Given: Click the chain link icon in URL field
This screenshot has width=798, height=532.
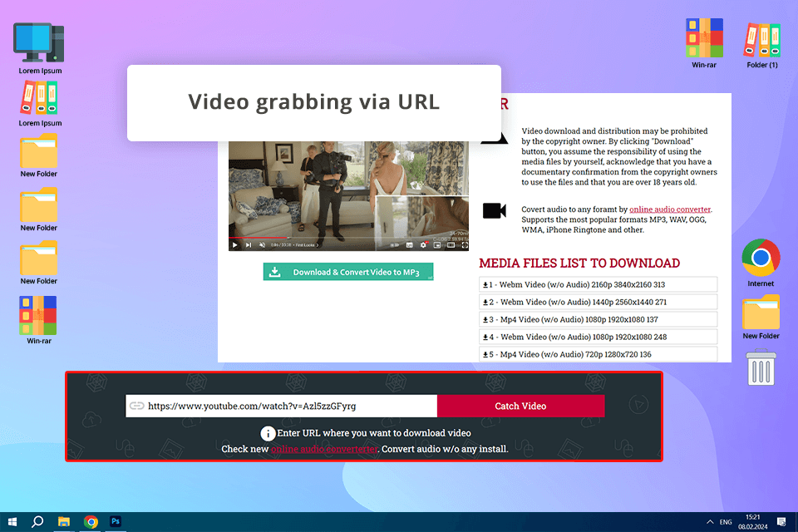Looking at the screenshot, I should pos(136,406).
